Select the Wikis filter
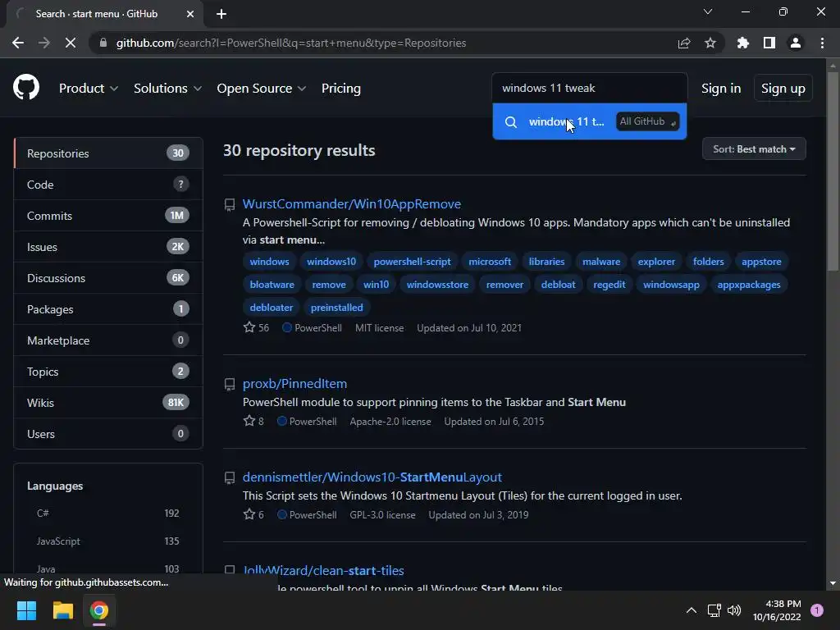 coord(108,402)
